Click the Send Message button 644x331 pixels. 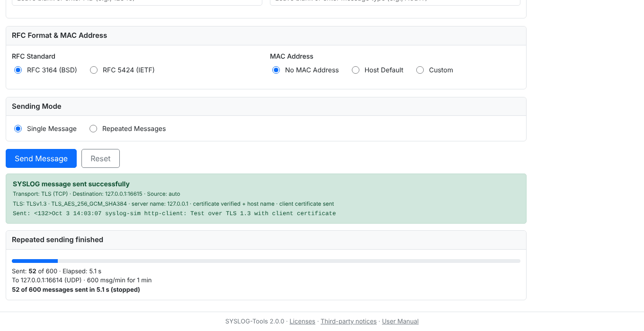click(x=41, y=158)
